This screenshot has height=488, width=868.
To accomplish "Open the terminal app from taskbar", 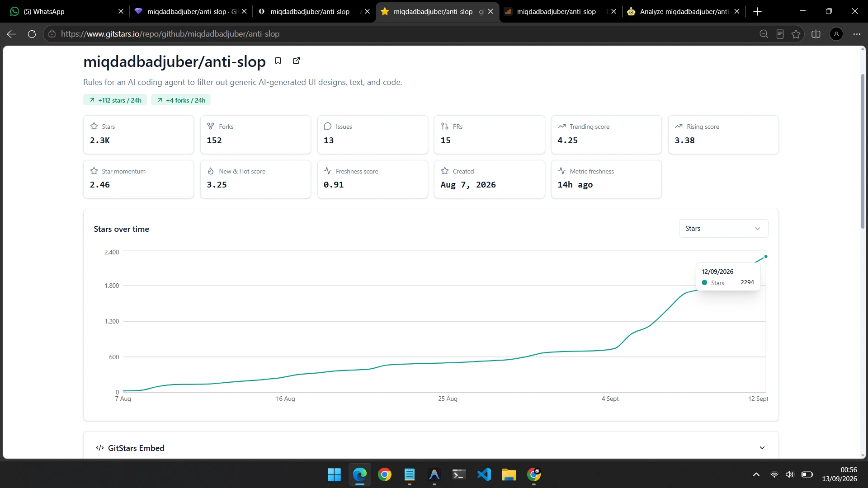I will point(459,474).
